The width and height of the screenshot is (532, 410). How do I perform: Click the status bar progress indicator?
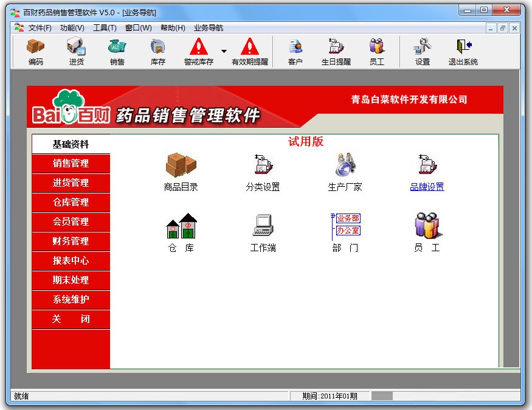tap(382, 396)
